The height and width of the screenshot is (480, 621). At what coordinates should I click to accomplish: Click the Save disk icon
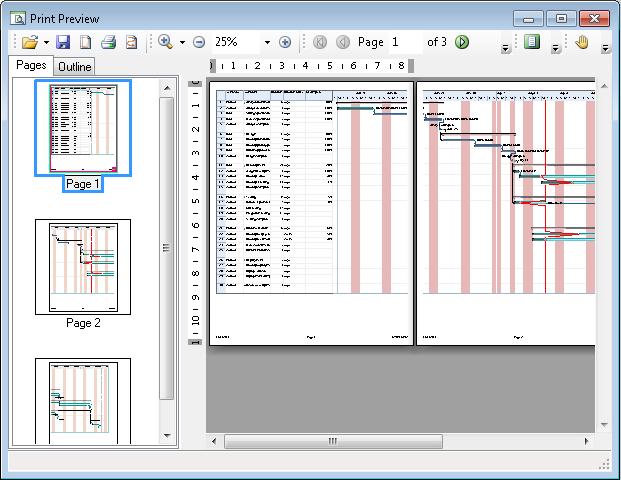tap(63, 42)
